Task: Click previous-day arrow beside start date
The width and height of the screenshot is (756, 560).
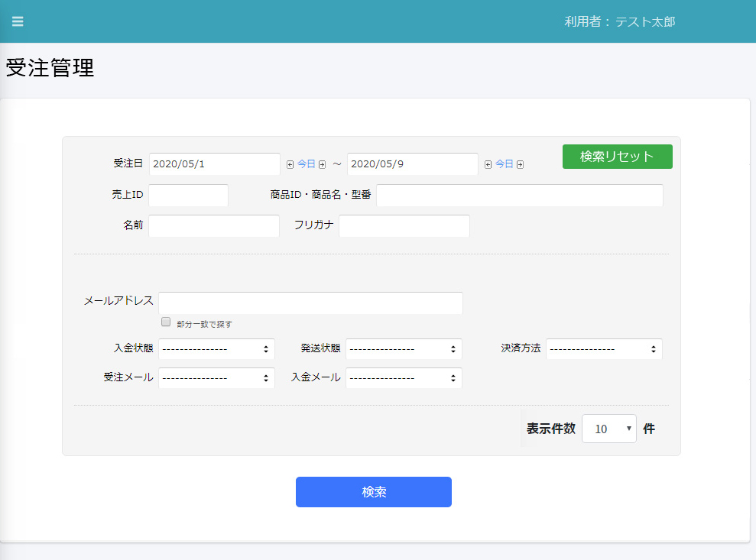Action: (290, 164)
